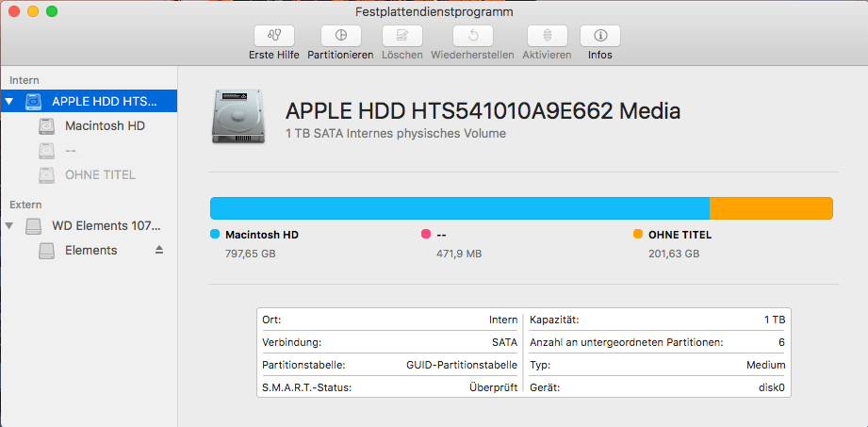Click the Wiederherstellen toolbar icon
This screenshot has width=868, height=427.
coord(473,36)
